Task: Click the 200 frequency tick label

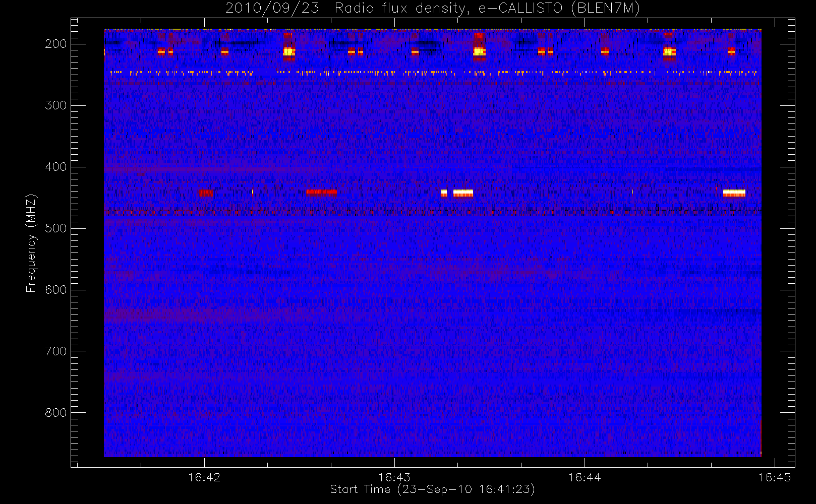Action: click(x=56, y=44)
